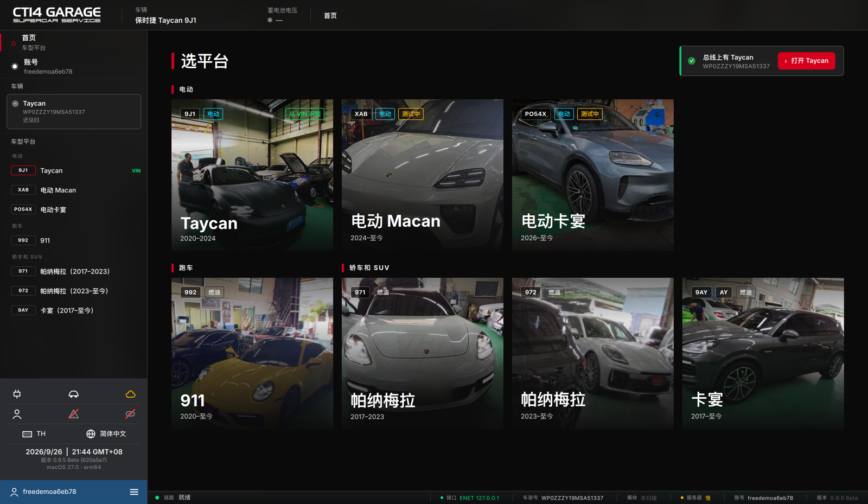
Task: Change language via 简体中文 selector
Action: pos(113,434)
